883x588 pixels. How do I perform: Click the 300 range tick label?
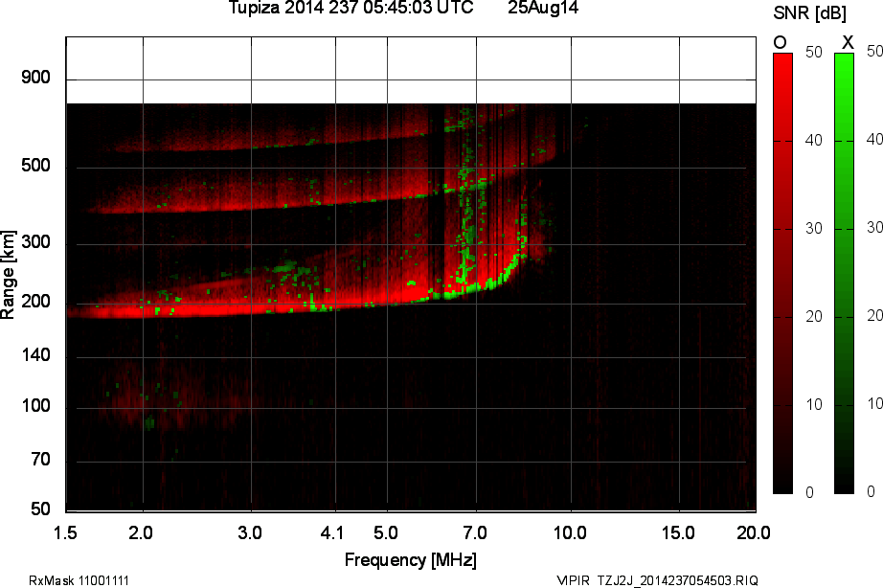click(x=36, y=242)
